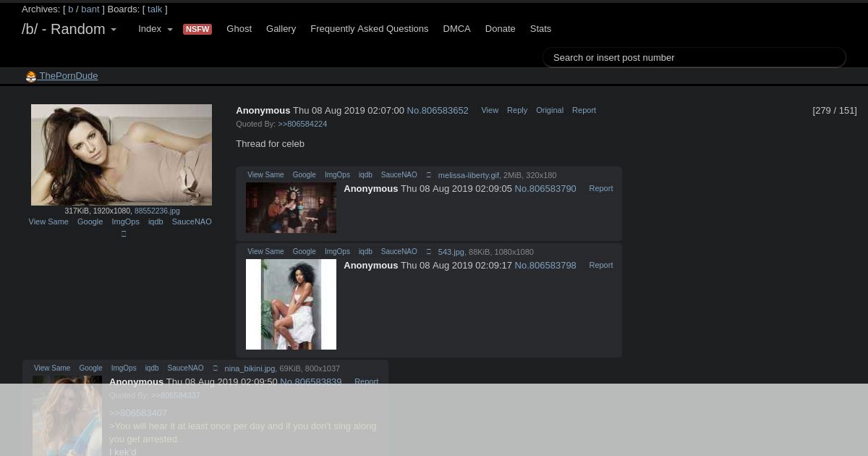This screenshot has width=868, height=456.
Task: Search melissa-liberty.gif with Google
Action: click(304, 175)
